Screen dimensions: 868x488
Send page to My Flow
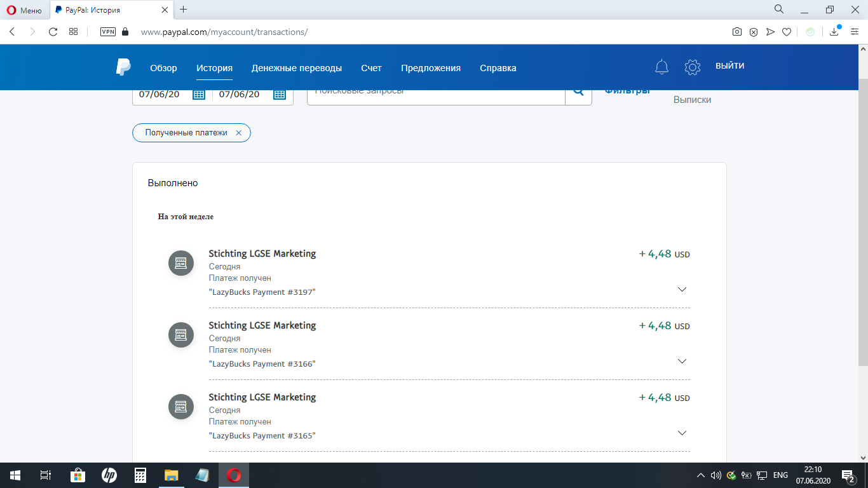pos(770,32)
